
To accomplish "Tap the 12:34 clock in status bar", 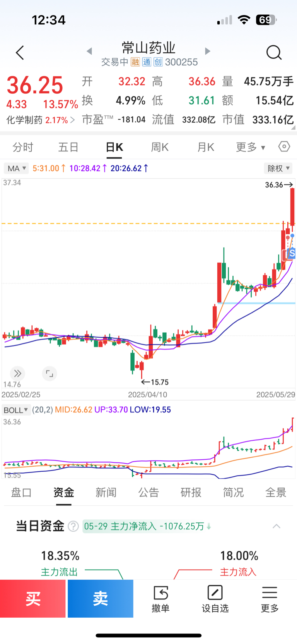I will [x=49, y=20].
